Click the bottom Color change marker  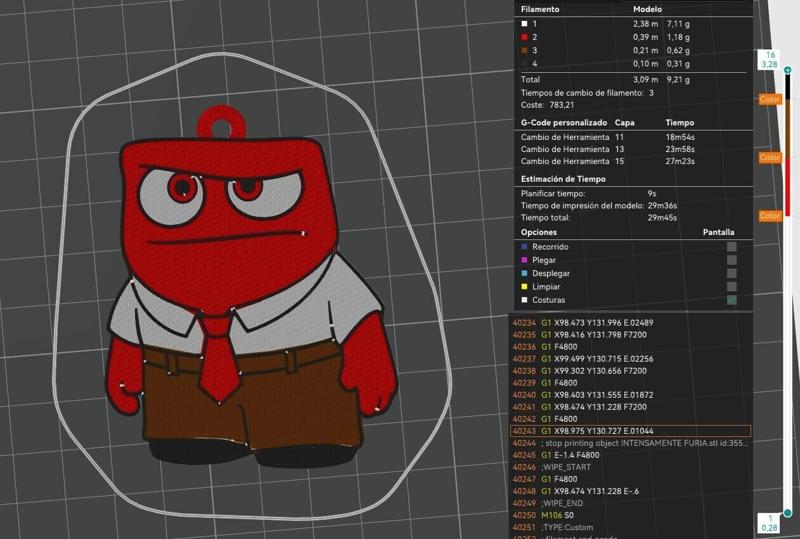(x=769, y=216)
